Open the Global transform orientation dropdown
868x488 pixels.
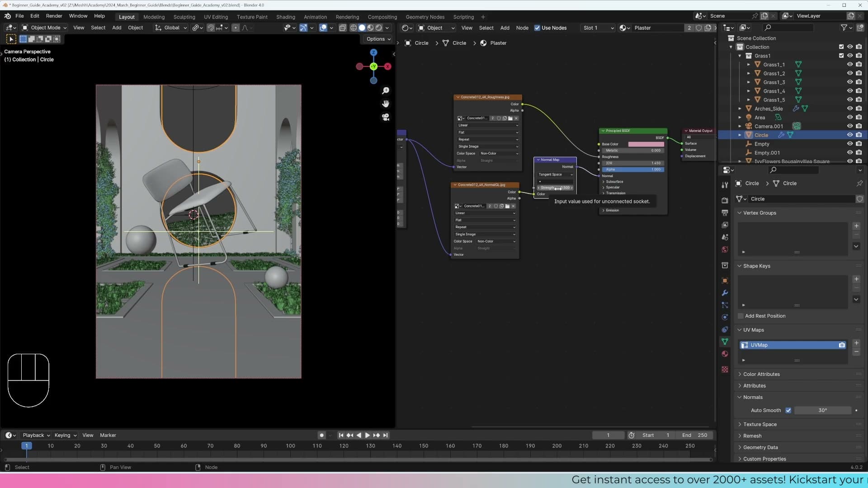pyautogui.click(x=171, y=28)
